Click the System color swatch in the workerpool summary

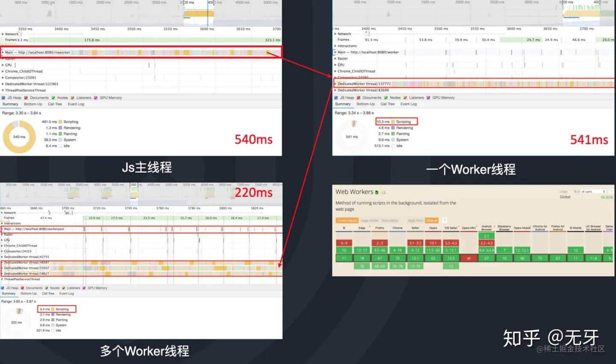(x=53, y=325)
